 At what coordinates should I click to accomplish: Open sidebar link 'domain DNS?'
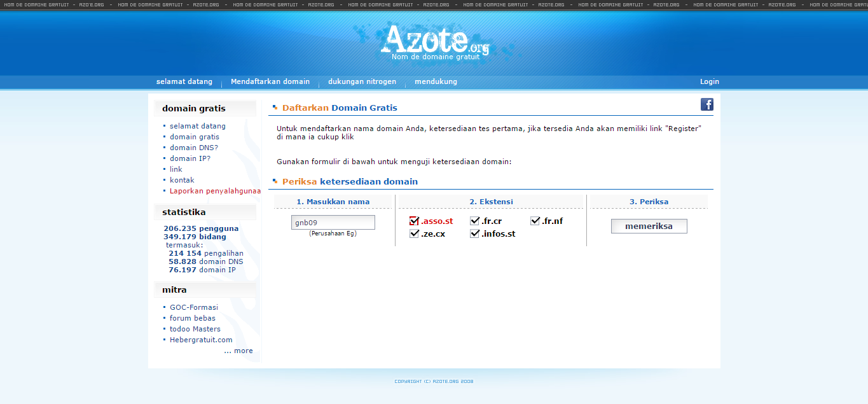194,148
